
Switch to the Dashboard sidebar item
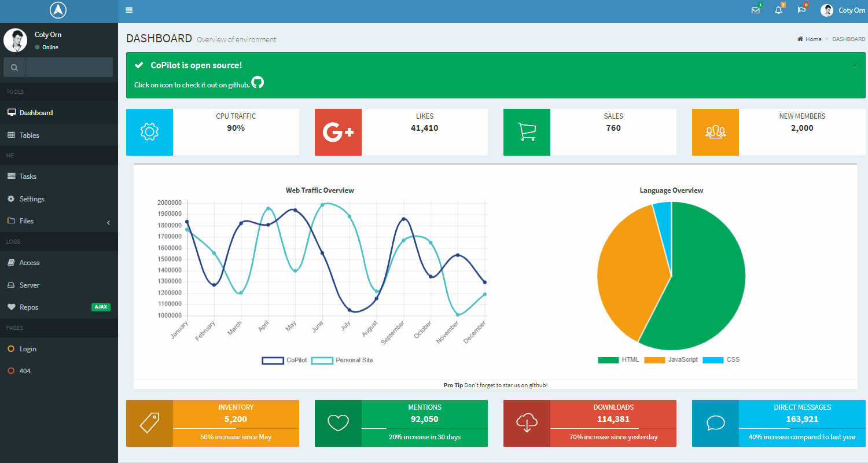pyautogui.click(x=37, y=112)
